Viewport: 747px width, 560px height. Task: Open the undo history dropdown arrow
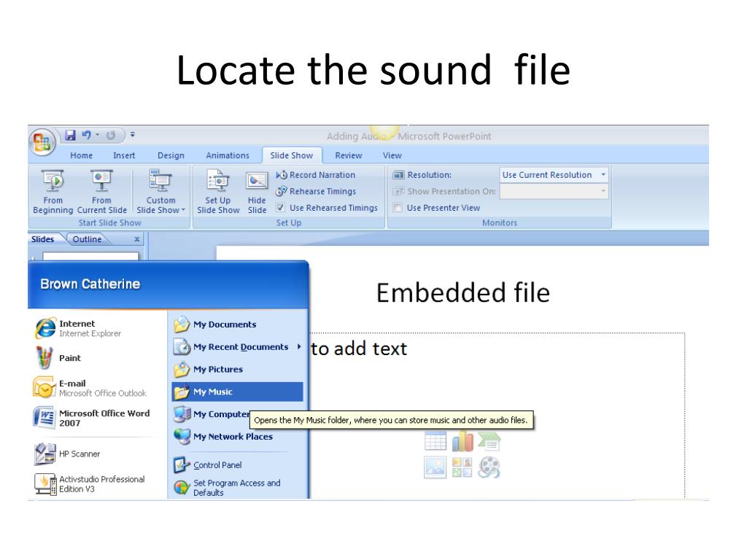click(97, 135)
